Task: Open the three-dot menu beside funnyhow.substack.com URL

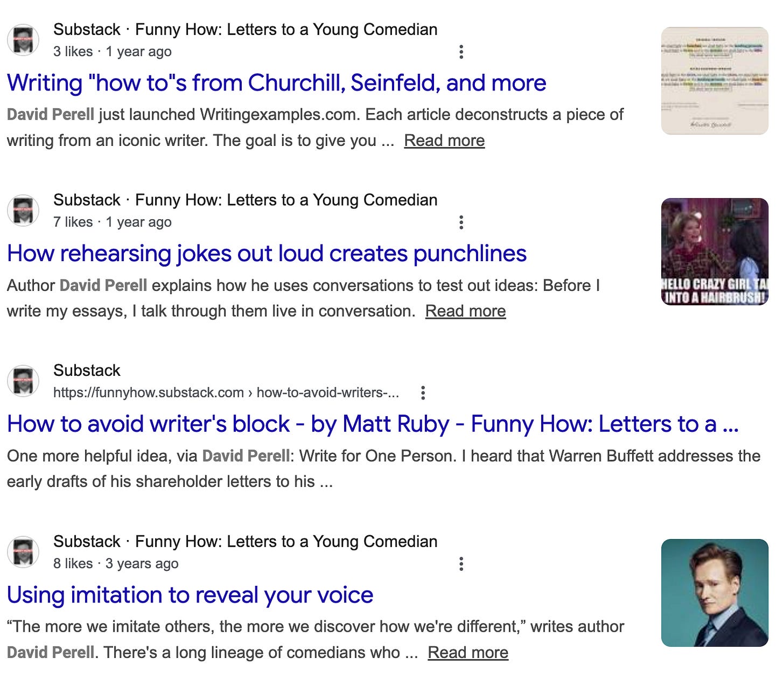Action: tap(423, 393)
